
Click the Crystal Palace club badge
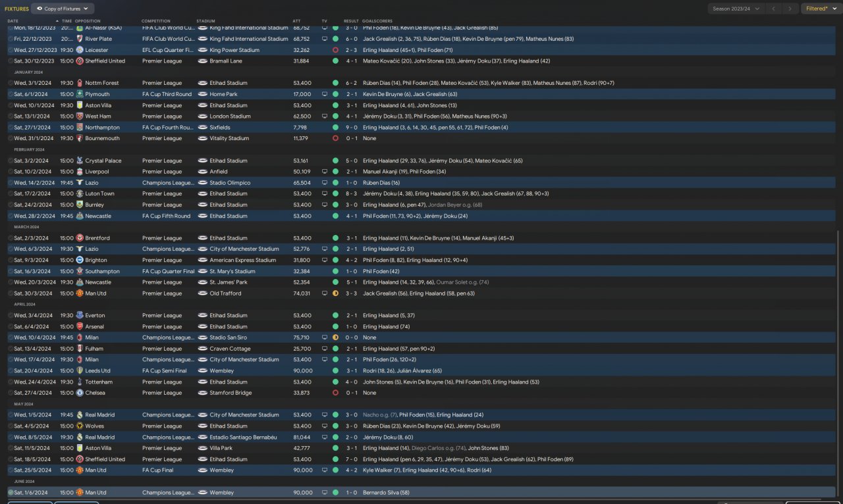80,161
